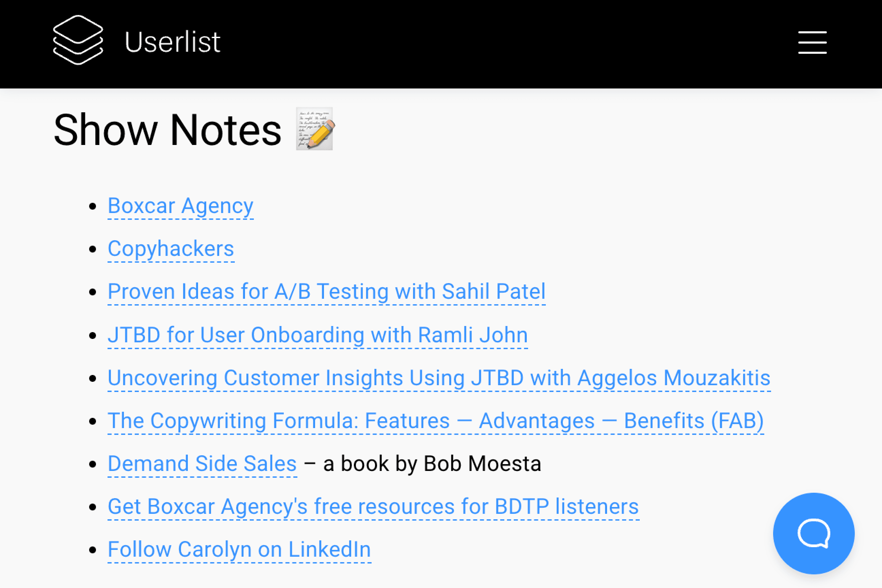Viewport: 882px width, 588px height.
Task: Click the Userlist stacked layers mark
Action: [x=78, y=40]
